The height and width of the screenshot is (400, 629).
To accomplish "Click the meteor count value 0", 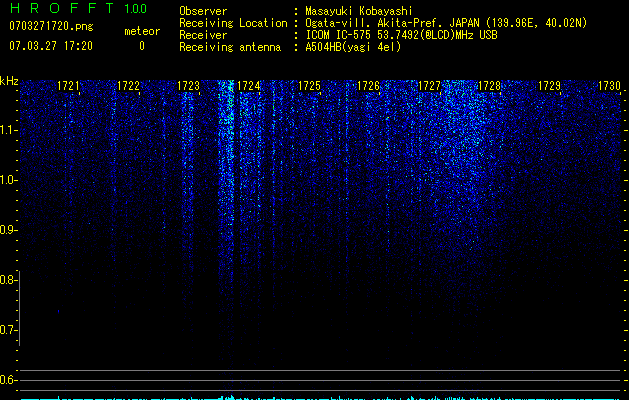I will 142,46.
